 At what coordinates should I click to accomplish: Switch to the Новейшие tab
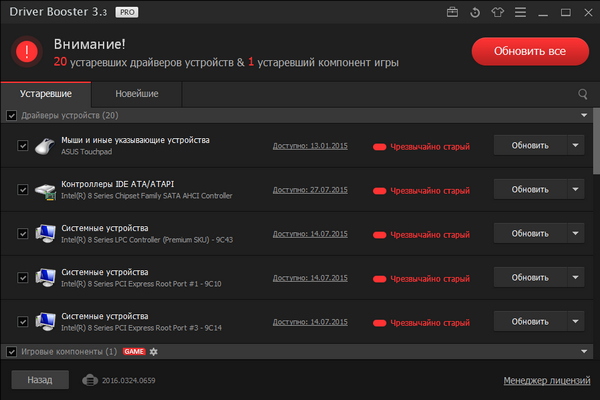point(136,94)
